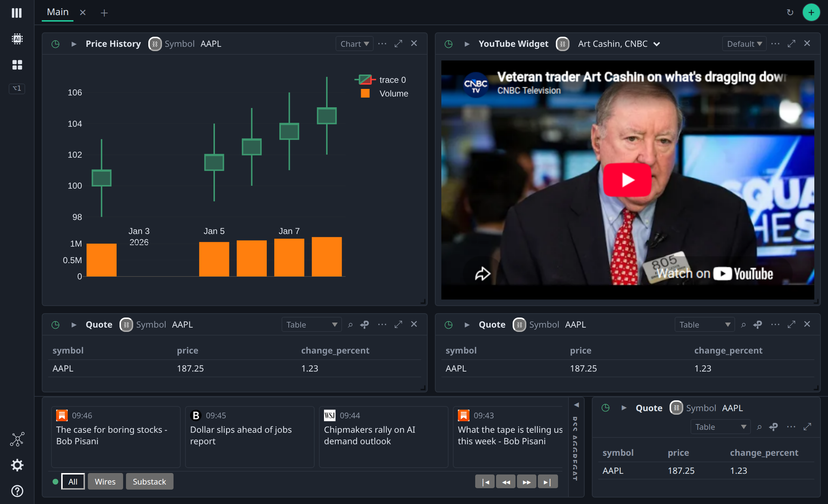This screenshot has height=504, width=828.
Task: Collapse the news aggregator side arrow
Action: [576, 405]
